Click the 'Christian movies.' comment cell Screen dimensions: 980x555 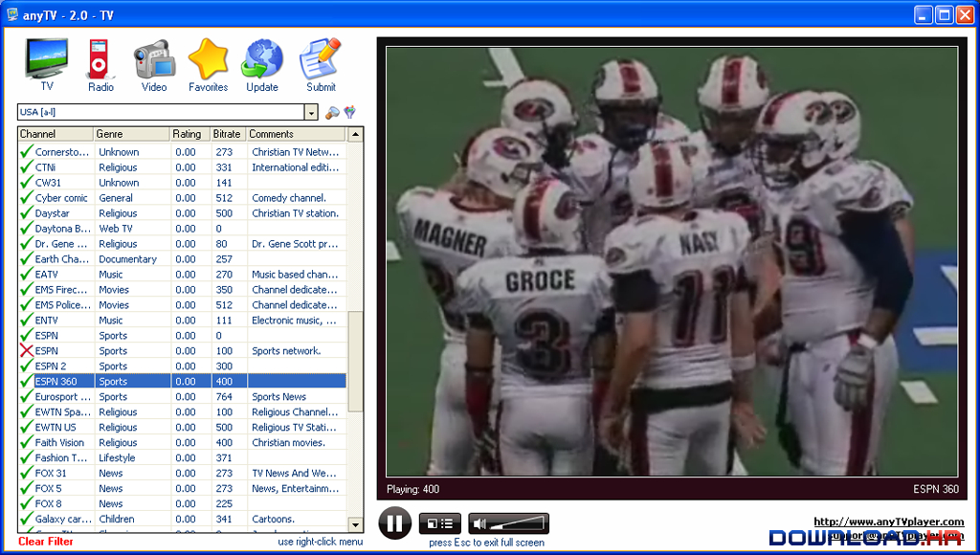pos(288,442)
